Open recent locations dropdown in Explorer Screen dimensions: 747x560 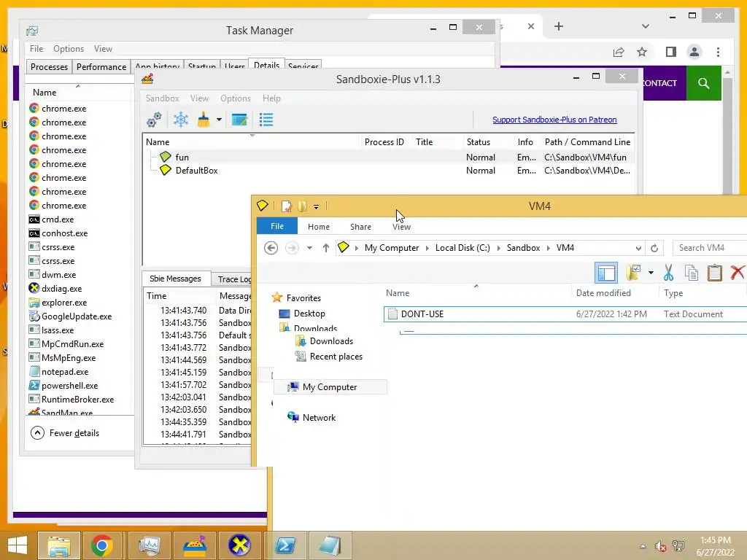pyautogui.click(x=309, y=248)
